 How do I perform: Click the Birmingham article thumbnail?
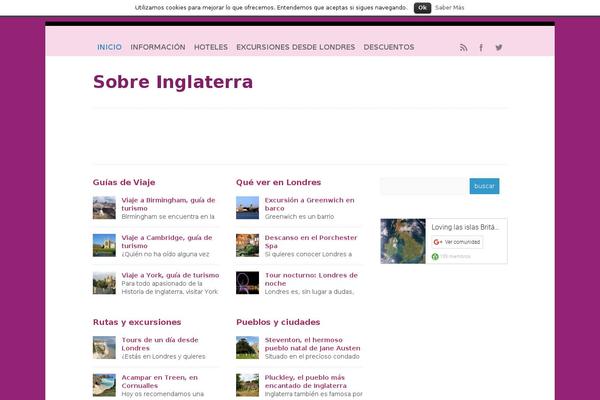pos(104,207)
